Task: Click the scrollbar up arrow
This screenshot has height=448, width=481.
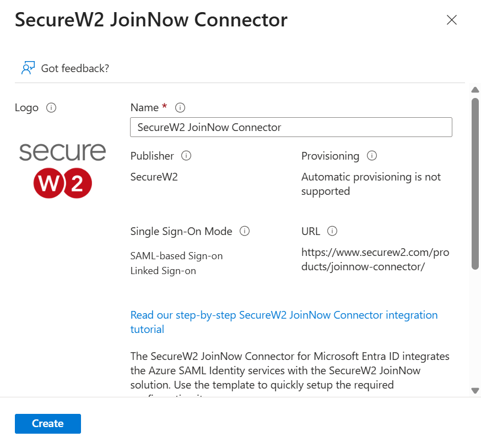Action: coord(475,90)
